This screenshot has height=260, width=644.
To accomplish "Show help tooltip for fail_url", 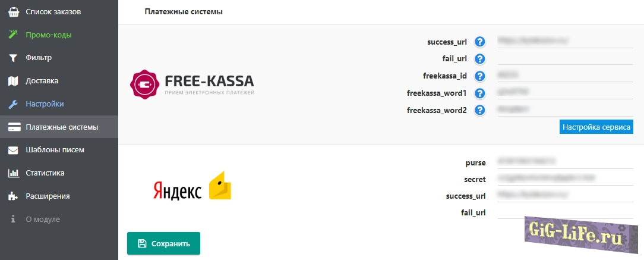I will [x=480, y=59].
